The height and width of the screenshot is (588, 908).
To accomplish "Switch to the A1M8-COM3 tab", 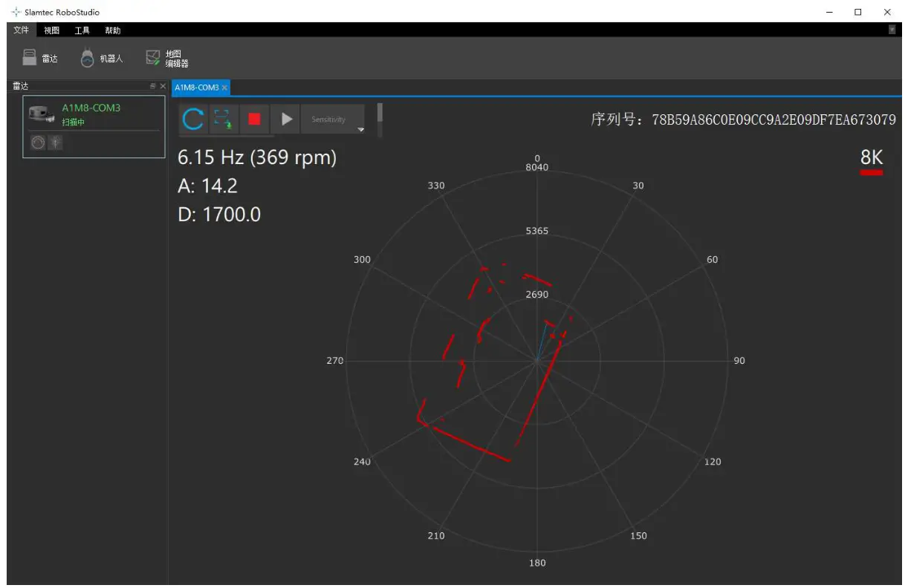I will click(x=196, y=87).
